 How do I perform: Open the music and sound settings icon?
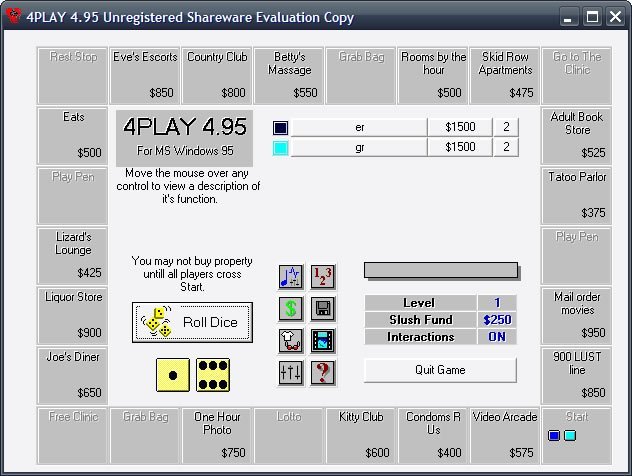[x=291, y=276]
